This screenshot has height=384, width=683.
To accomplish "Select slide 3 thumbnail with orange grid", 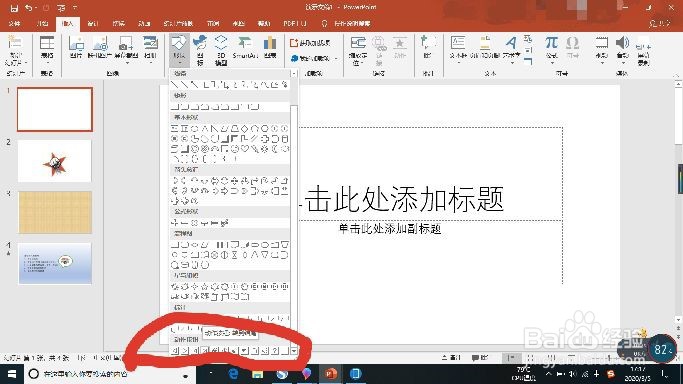I will pos(55,212).
